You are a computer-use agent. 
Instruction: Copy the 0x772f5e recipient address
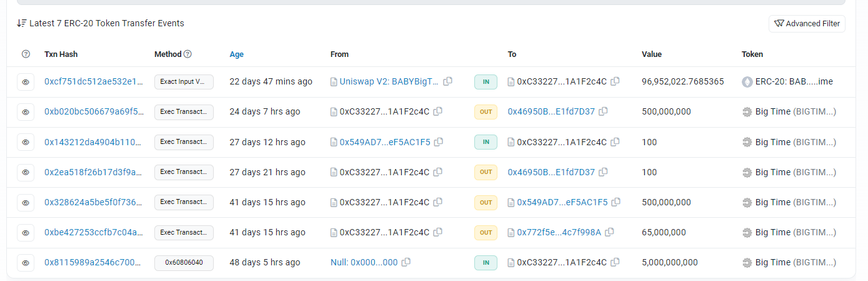pyautogui.click(x=609, y=232)
